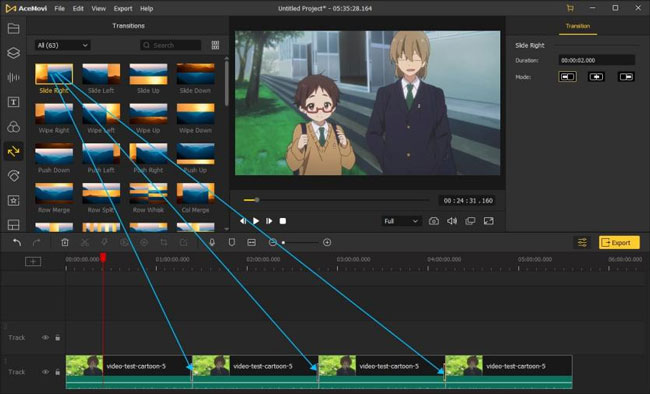The height and width of the screenshot is (394, 650).
Task: Click the preview playback progress slider
Action: [336, 200]
